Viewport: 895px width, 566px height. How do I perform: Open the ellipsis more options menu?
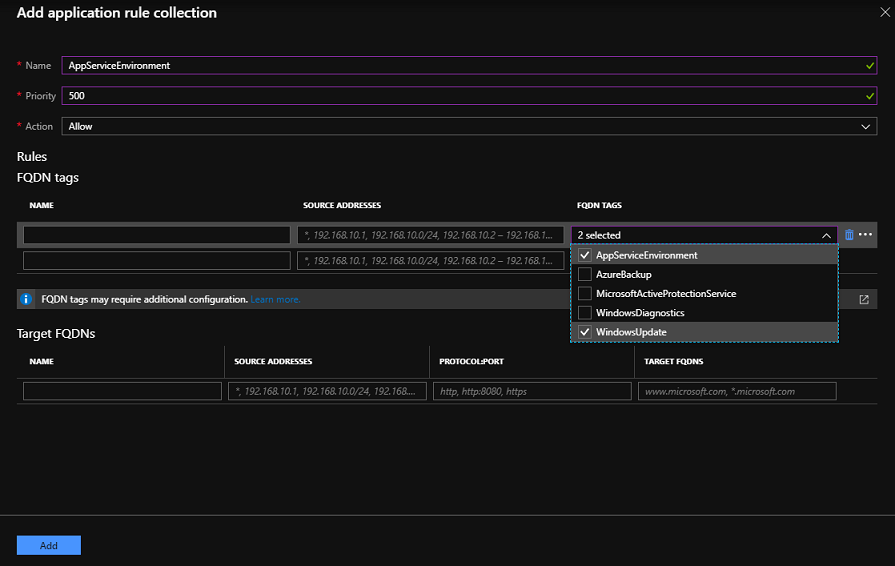(866, 235)
